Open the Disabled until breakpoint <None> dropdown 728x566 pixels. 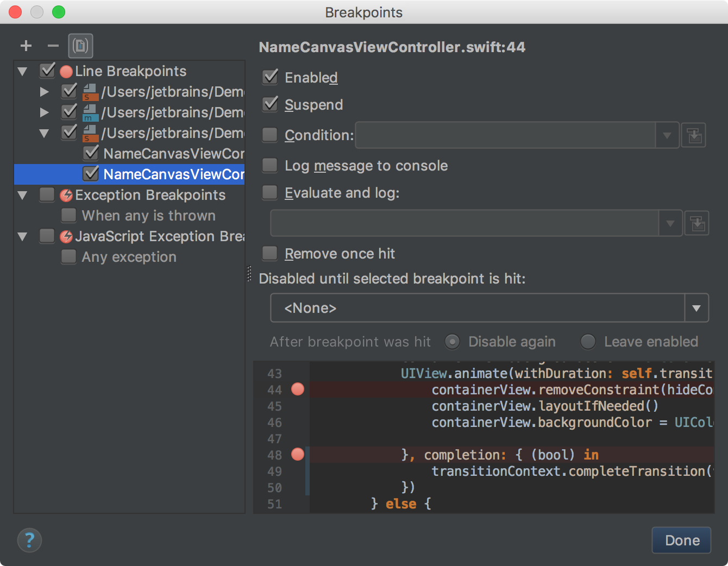point(696,308)
